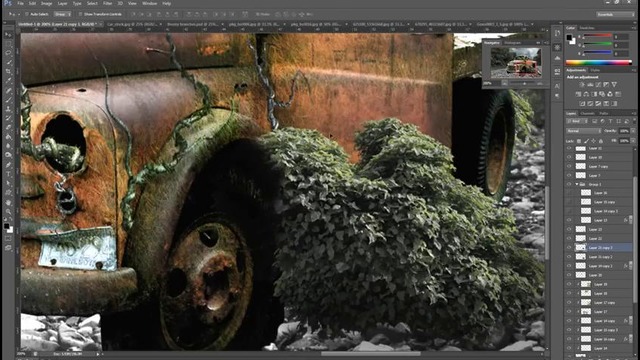Screen dimensions: 640x360
Task: Select the Gradient tool
Action: [9, 137]
